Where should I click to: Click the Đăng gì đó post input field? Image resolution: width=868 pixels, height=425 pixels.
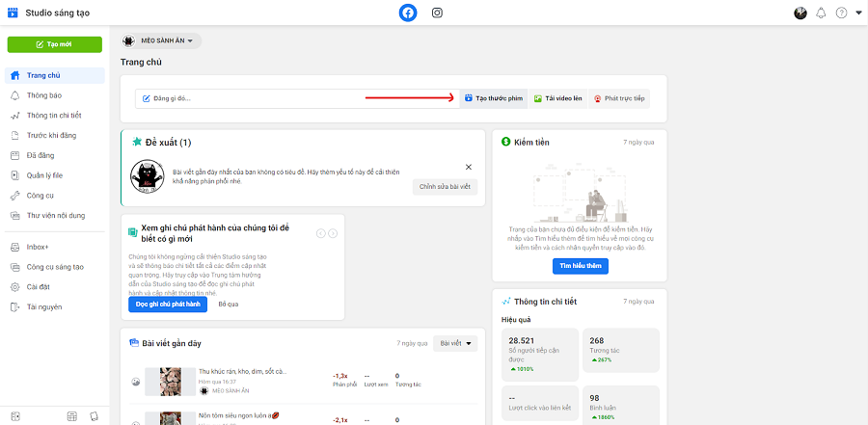coord(298,99)
